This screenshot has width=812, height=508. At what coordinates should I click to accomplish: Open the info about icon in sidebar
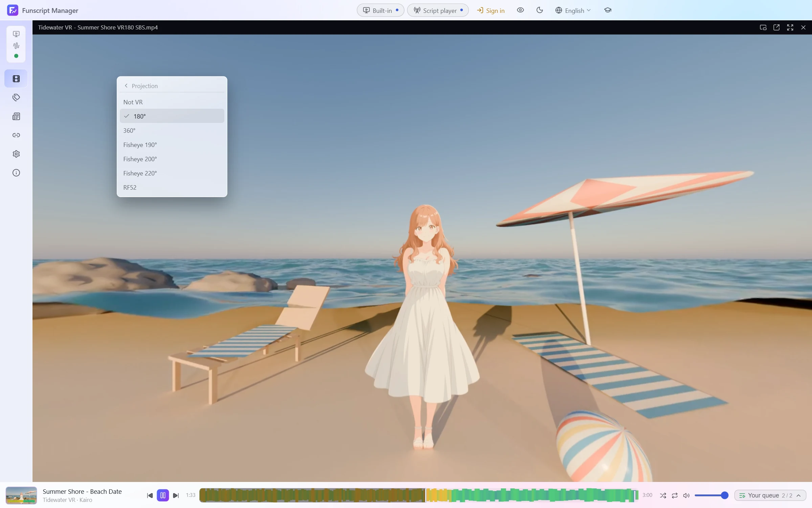point(16,173)
